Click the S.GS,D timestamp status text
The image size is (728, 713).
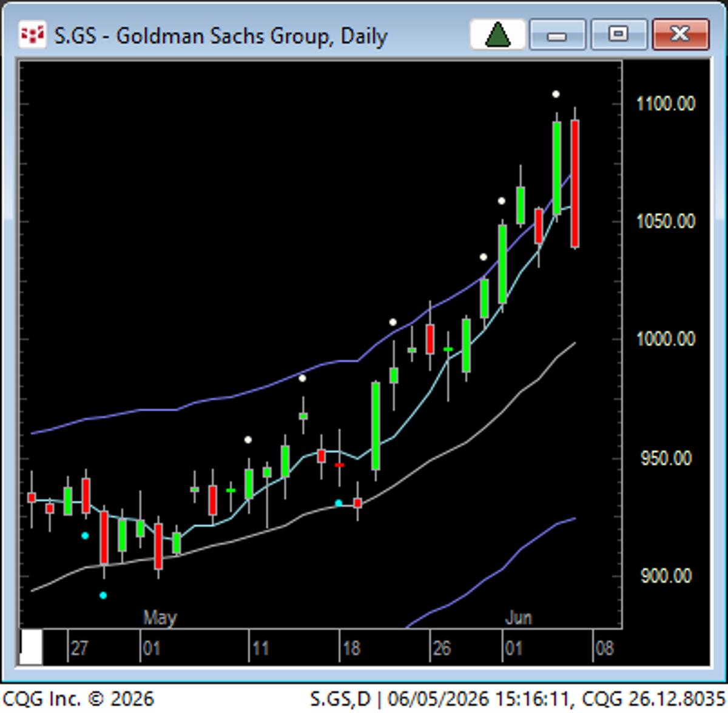[x=518, y=698]
